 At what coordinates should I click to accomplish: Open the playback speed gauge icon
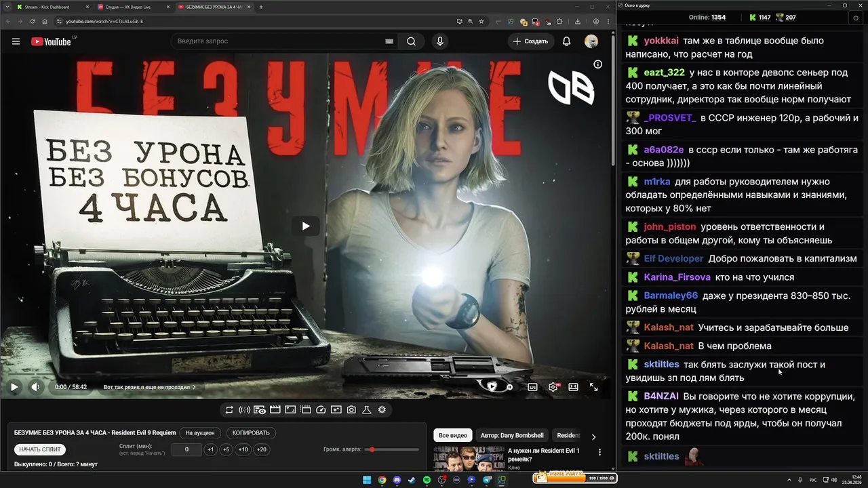click(321, 410)
